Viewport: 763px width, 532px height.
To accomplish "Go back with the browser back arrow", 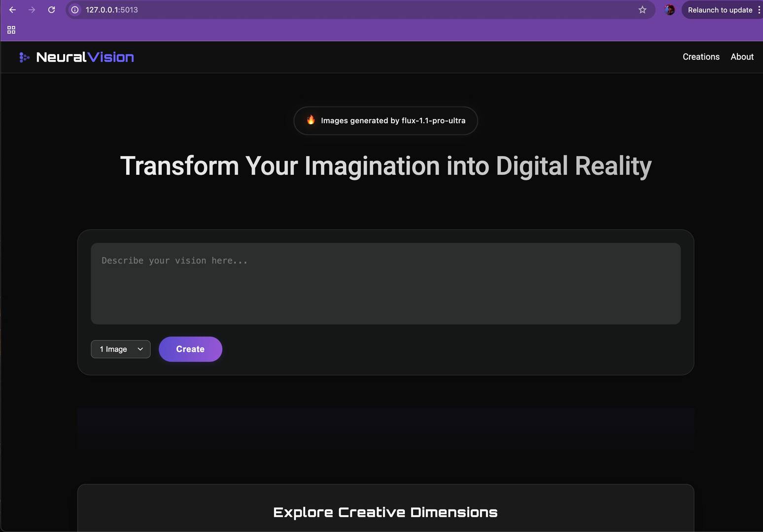I will (12, 10).
